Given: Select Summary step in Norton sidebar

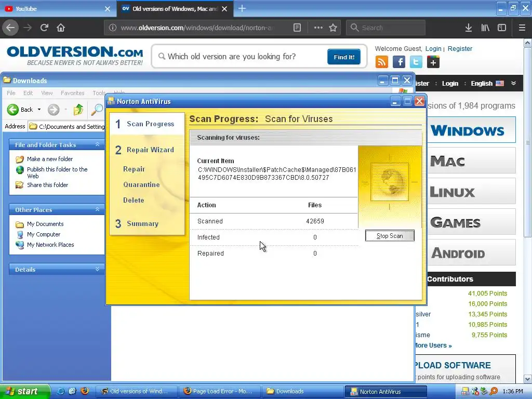Looking at the screenshot, I should pyautogui.click(x=142, y=223).
